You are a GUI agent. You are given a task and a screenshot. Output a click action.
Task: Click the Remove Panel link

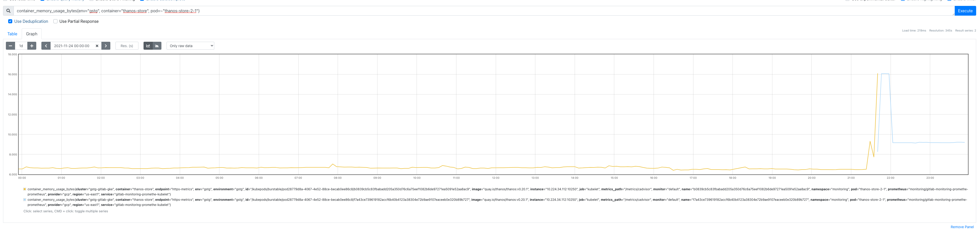click(962, 227)
